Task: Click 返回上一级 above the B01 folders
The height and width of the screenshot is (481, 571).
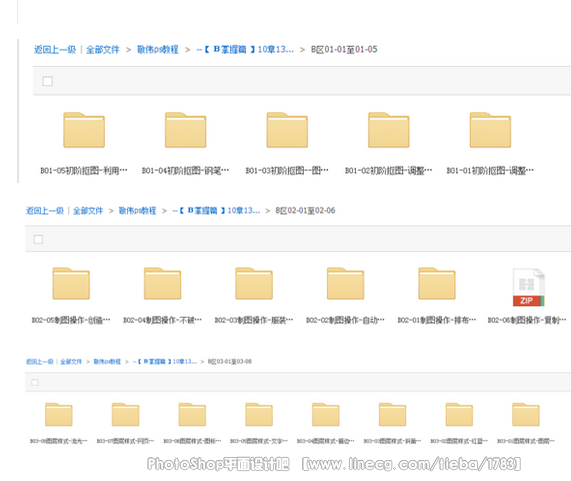Action: (55, 50)
